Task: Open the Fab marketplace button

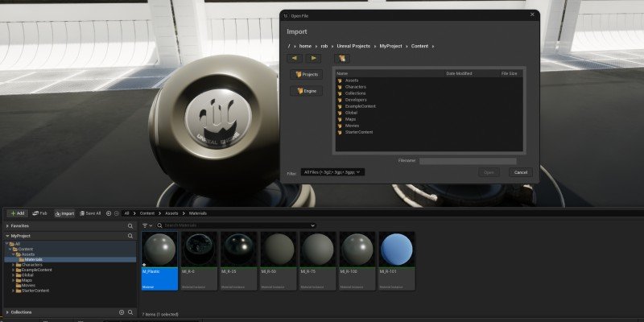Action: [39, 213]
